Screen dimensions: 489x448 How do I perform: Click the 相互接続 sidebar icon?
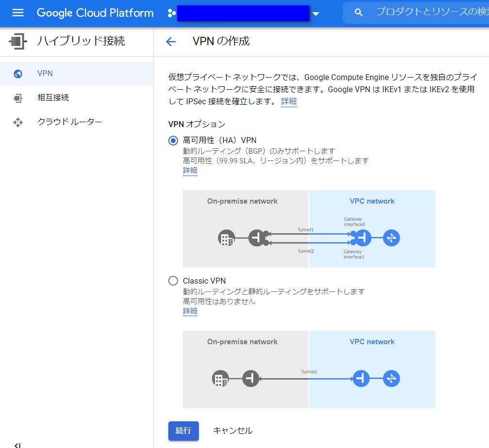pos(18,98)
